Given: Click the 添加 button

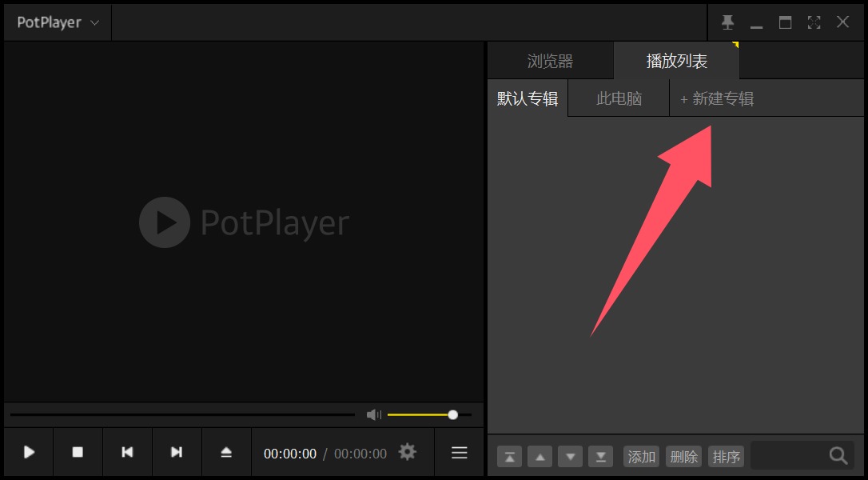Looking at the screenshot, I should 642,457.
